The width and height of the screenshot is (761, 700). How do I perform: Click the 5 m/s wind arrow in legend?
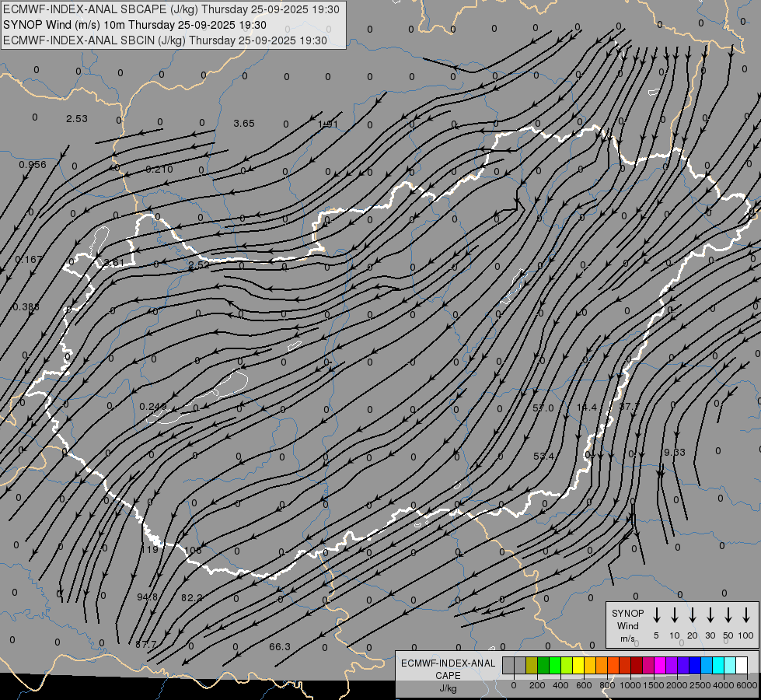tap(656, 614)
